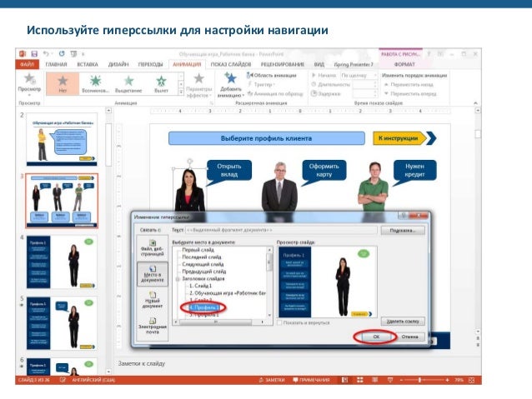
Task: Click Add Animation (Добавить анимацию) star icon
Action: [x=230, y=78]
